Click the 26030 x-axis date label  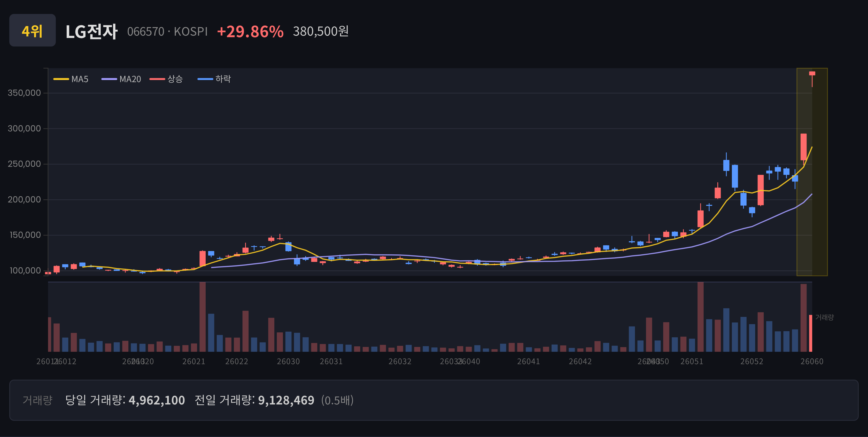pyautogui.click(x=288, y=362)
